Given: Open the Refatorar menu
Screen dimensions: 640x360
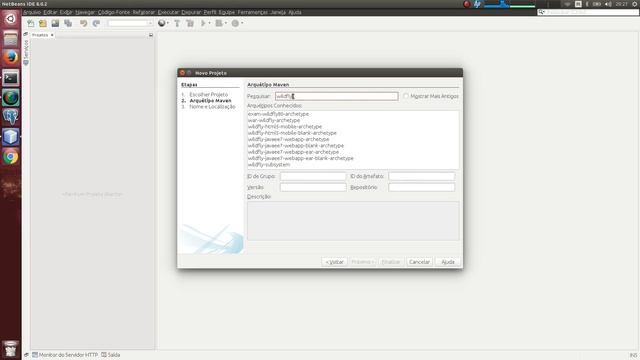Looking at the screenshot, I should [x=144, y=12].
